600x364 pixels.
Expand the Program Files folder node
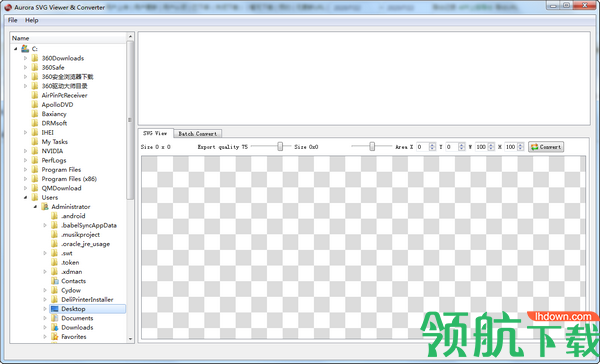[x=26, y=170]
